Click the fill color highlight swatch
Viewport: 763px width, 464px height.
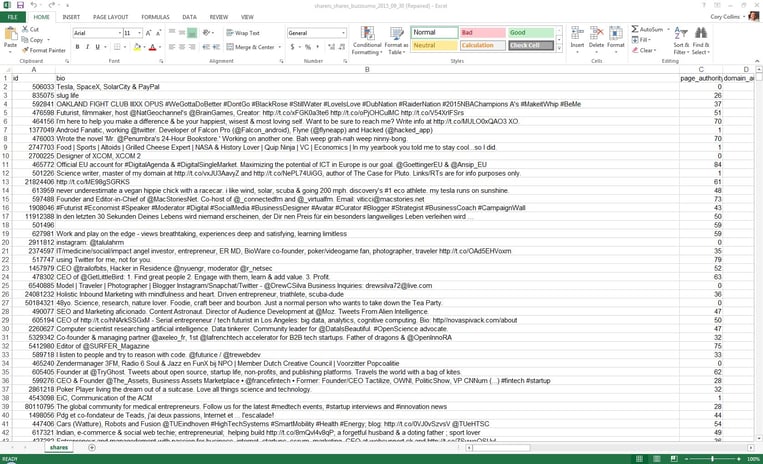[x=137, y=47]
